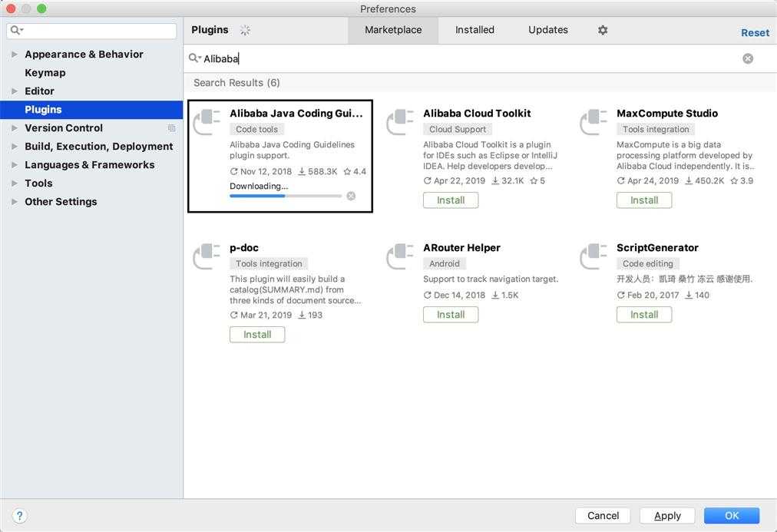Expand the Tools settings node

(x=15, y=183)
